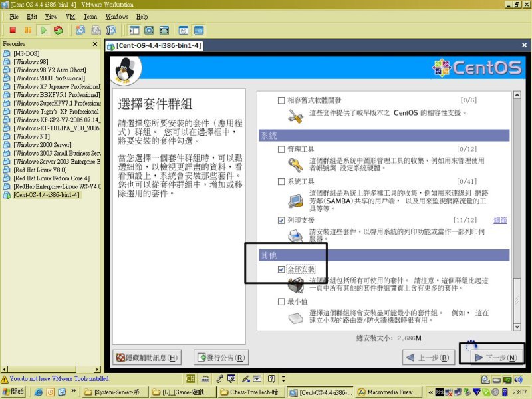532x399 pixels.
Task: Select the [Cent-OS-4.4-i386-bin1-4] VM tab
Action: [155, 45]
